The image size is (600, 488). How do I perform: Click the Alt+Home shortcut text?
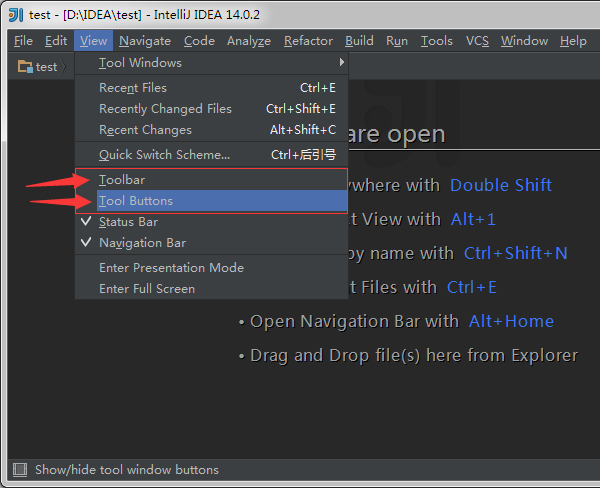[511, 322]
